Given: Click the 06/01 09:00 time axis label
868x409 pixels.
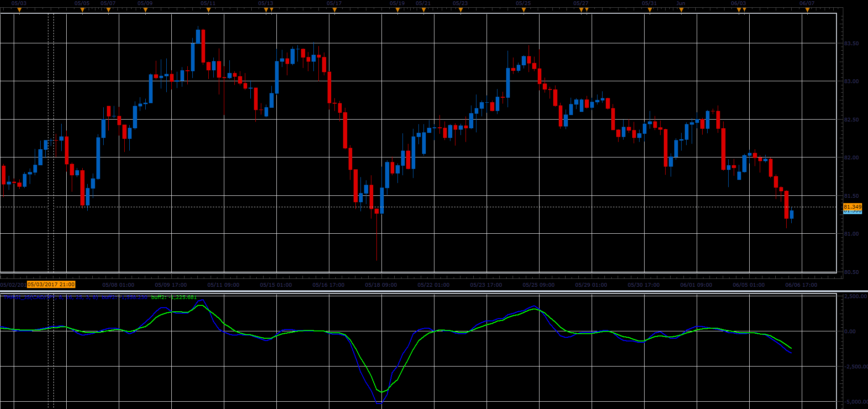Looking at the screenshot, I should click(x=696, y=285).
